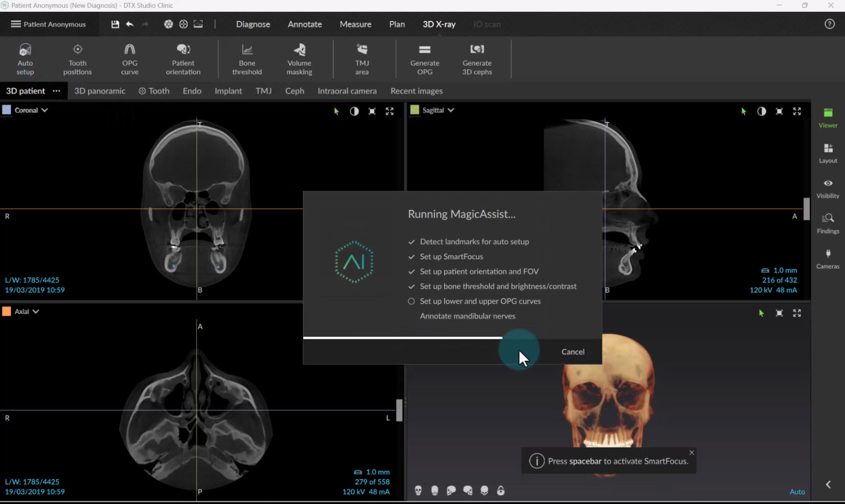
Task: Select the OPG curve tool
Action: coord(129,58)
